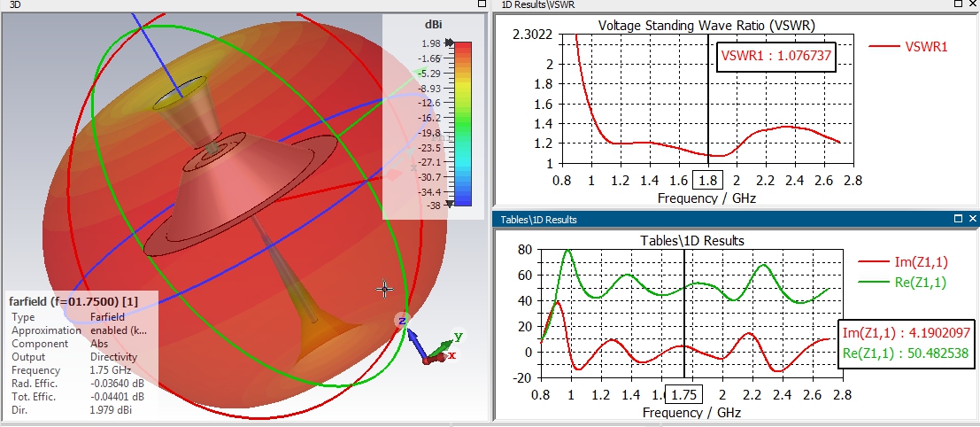Select the VSWR1 legend entry
The width and height of the screenshot is (980, 427).
pyautogui.click(x=909, y=46)
